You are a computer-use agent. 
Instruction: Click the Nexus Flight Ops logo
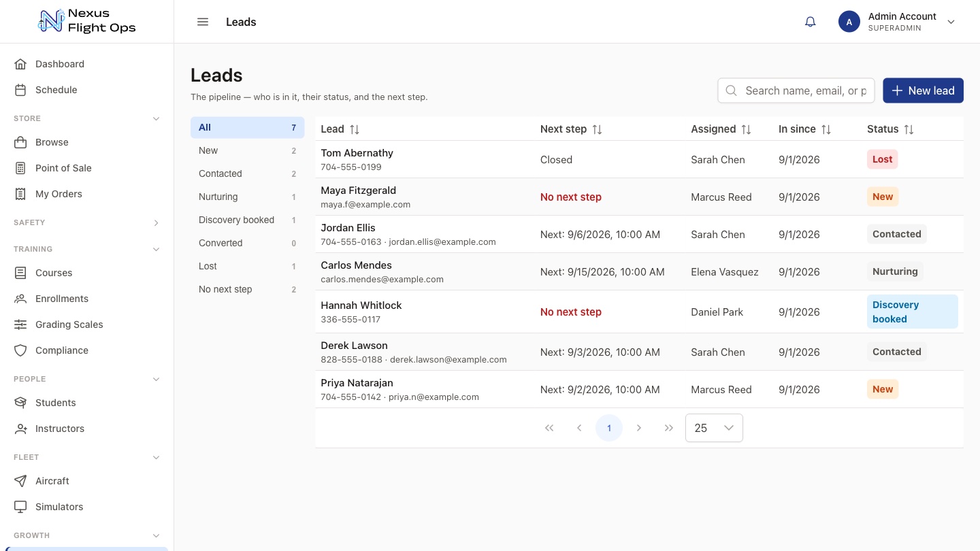(87, 21)
